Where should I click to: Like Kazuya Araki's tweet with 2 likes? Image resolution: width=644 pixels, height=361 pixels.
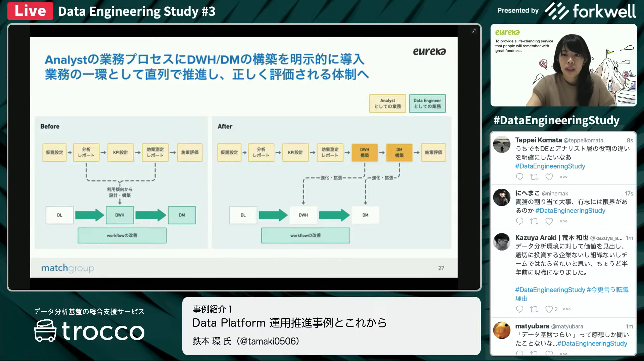tap(549, 309)
